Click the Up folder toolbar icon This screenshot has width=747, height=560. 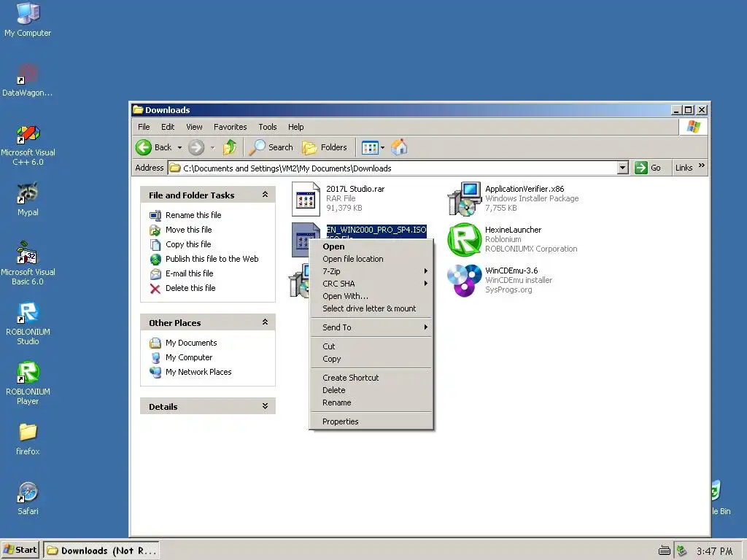click(230, 147)
